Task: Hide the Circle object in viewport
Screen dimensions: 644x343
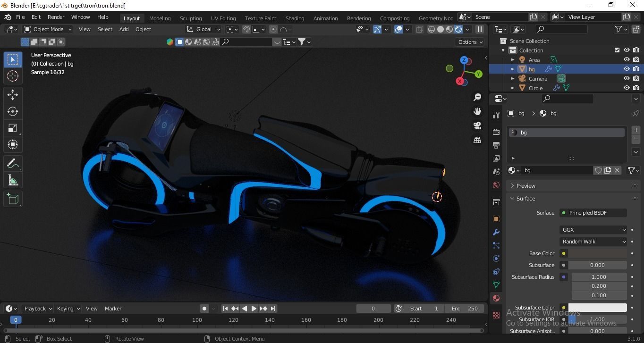Action: (x=627, y=88)
